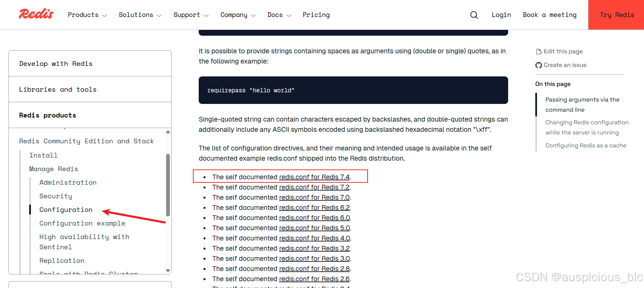The height and width of the screenshot is (288, 644).
Task: Jump to Changing Redis configuration while running
Action: click(x=587, y=127)
